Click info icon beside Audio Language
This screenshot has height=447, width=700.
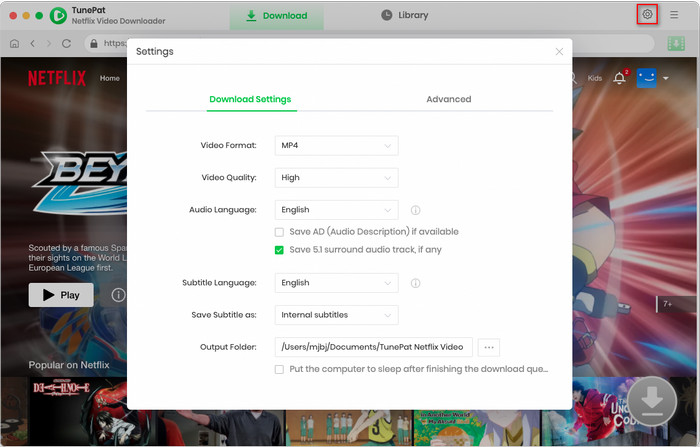point(415,211)
